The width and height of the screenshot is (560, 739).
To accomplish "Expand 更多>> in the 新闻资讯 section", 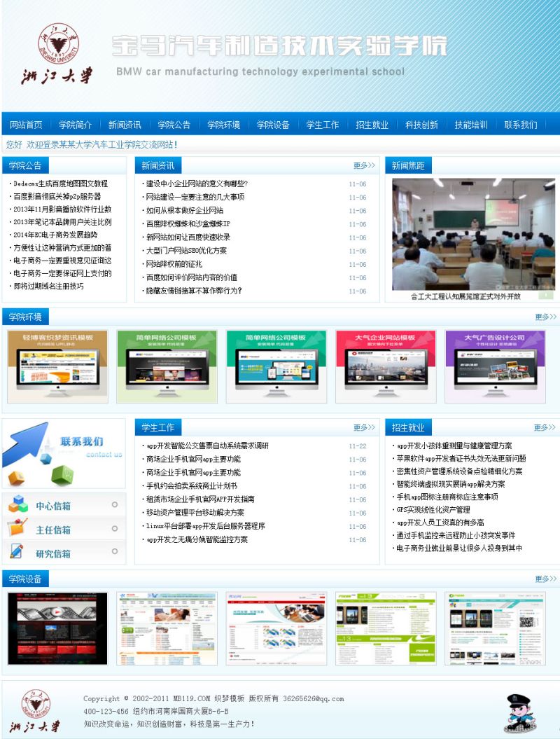I will (x=364, y=165).
